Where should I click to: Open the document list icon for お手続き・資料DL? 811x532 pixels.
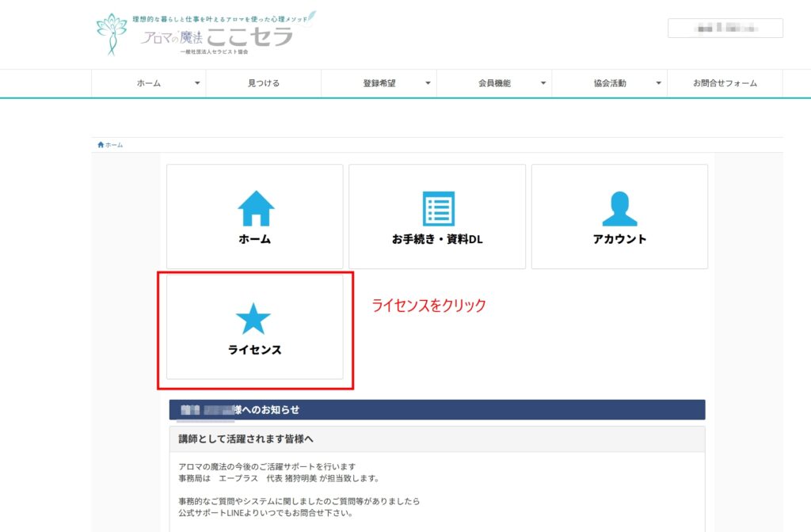pyautogui.click(x=437, y=209)
